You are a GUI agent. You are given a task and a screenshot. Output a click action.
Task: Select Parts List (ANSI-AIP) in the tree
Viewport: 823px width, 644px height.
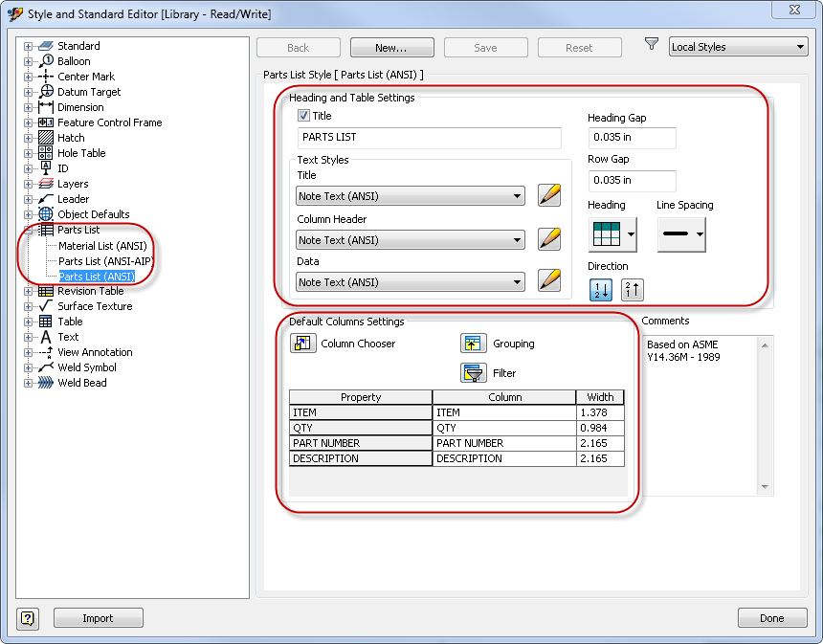click(105, 261)
